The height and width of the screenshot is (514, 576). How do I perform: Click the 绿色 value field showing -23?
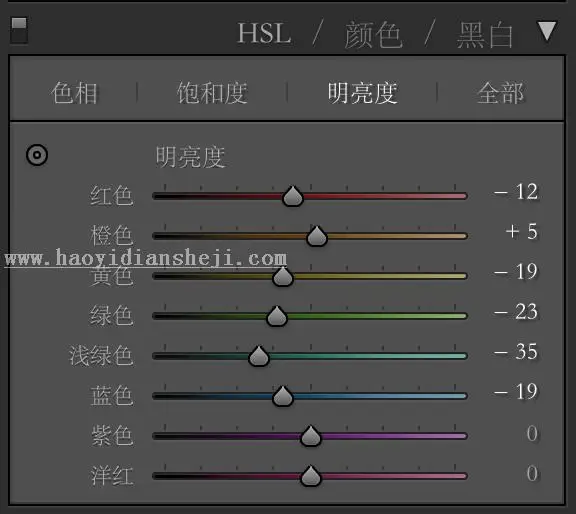[x=516, y=312]
